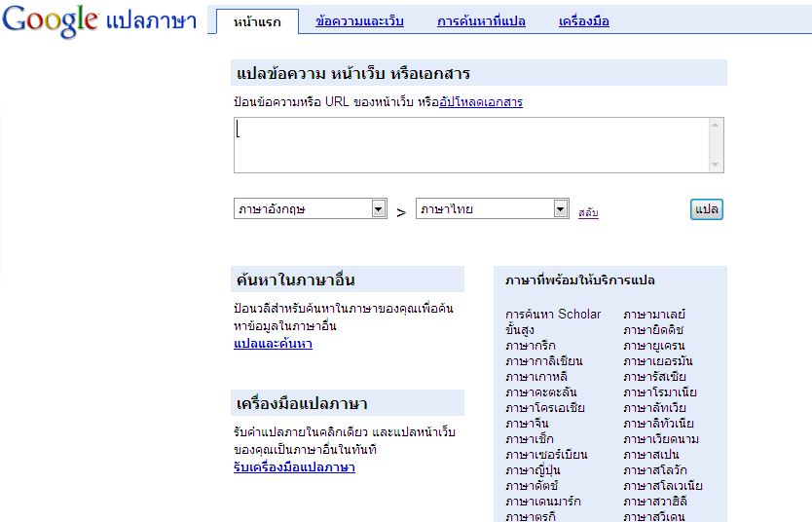The image size is (812, 522).
Task: Focus the translation text input box
Action: 471,145
